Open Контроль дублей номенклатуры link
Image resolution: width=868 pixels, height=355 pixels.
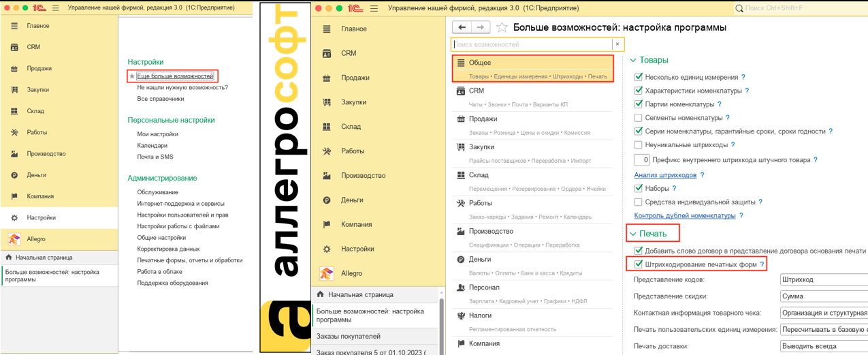pyautogui.click(x=685, y=216)
